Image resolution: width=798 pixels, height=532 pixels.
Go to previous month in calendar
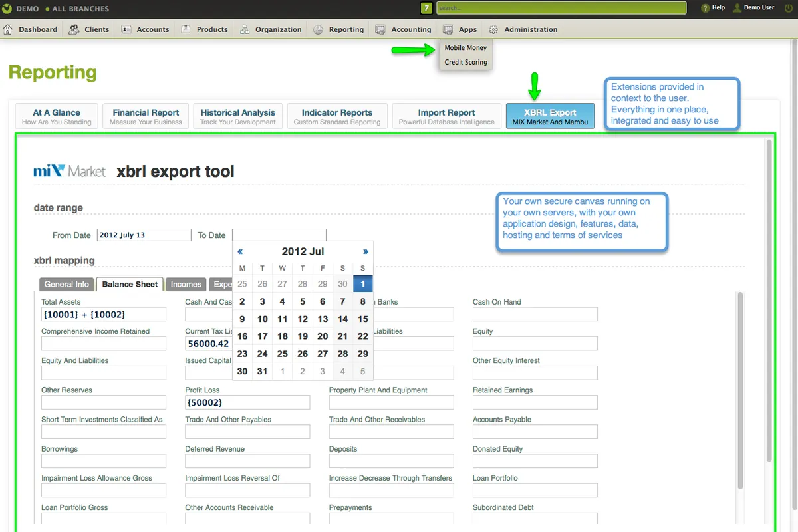click(240, 251)
